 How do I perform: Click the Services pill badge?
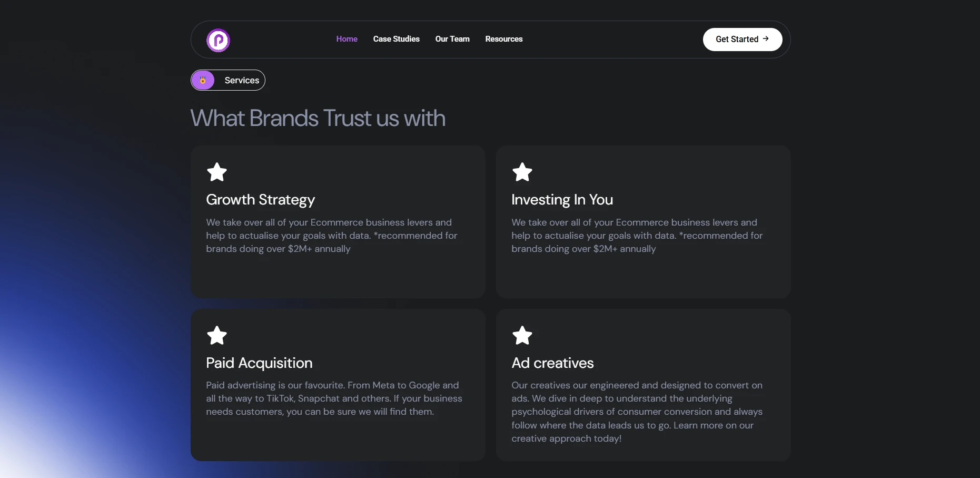(x=227, y=80)
